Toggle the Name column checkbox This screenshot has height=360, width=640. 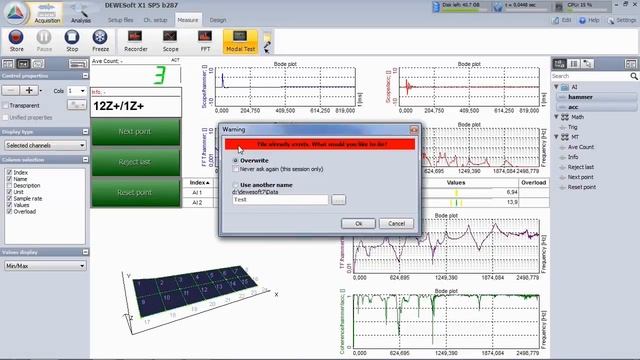pyautogui.click(x=9, y=179)
